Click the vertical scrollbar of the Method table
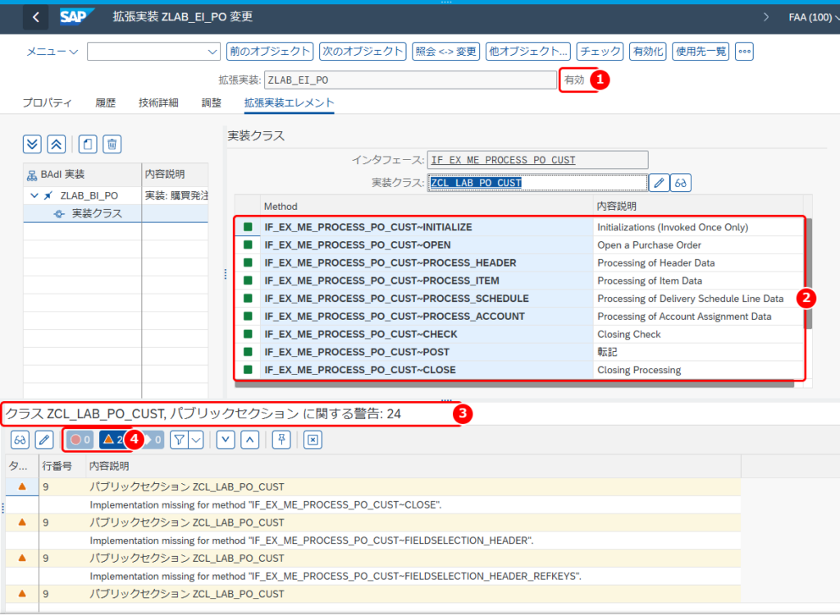The image size is (840, 616). point(808,273)
